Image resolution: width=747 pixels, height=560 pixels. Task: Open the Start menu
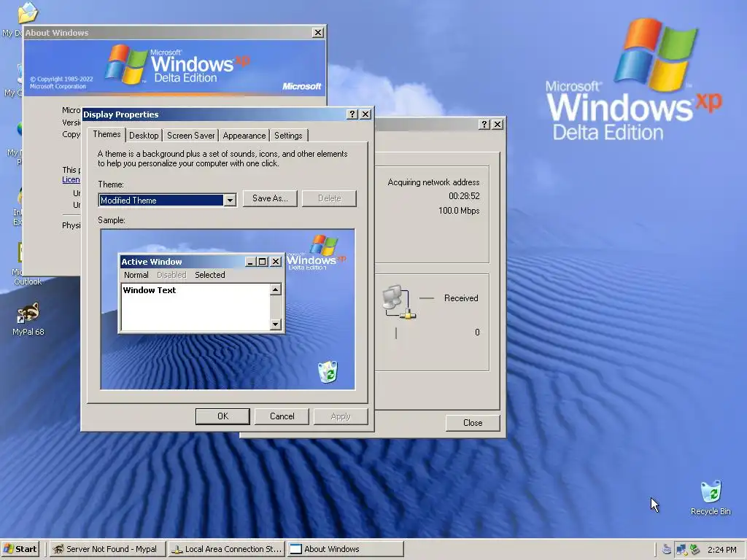[x=20, y=549]
